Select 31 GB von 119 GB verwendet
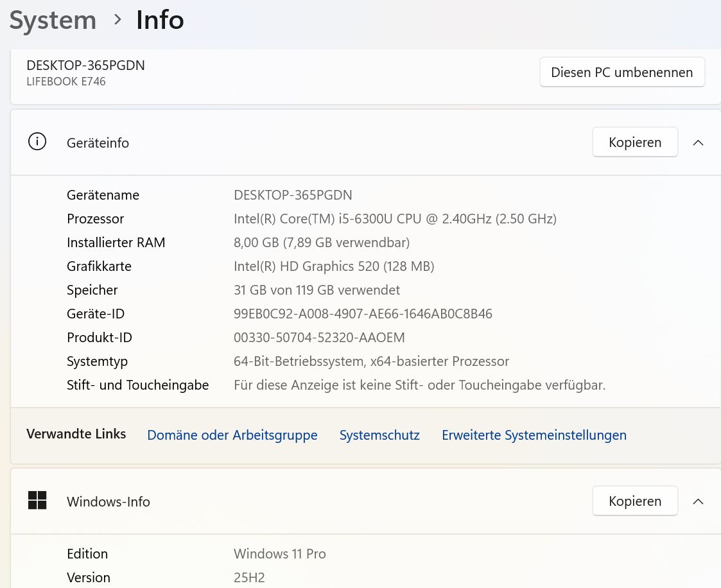The height and width of the screenshot is (588, 721). [317, 290]
